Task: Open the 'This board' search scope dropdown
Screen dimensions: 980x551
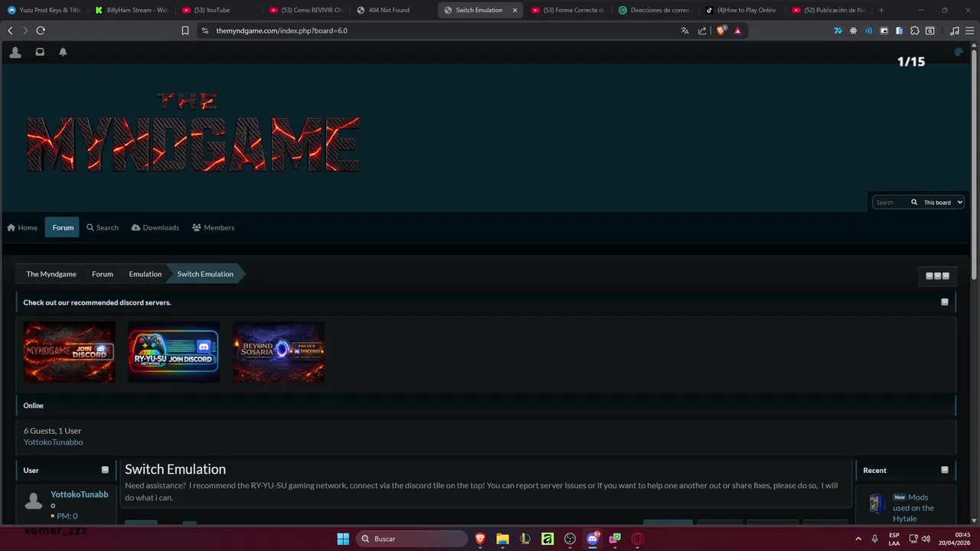Action: coord(942,202)
